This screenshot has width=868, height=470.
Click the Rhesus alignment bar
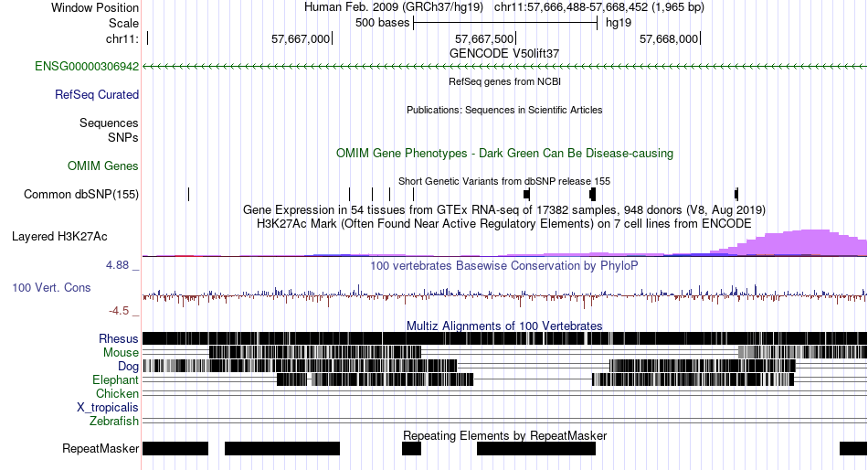(505, 338)
